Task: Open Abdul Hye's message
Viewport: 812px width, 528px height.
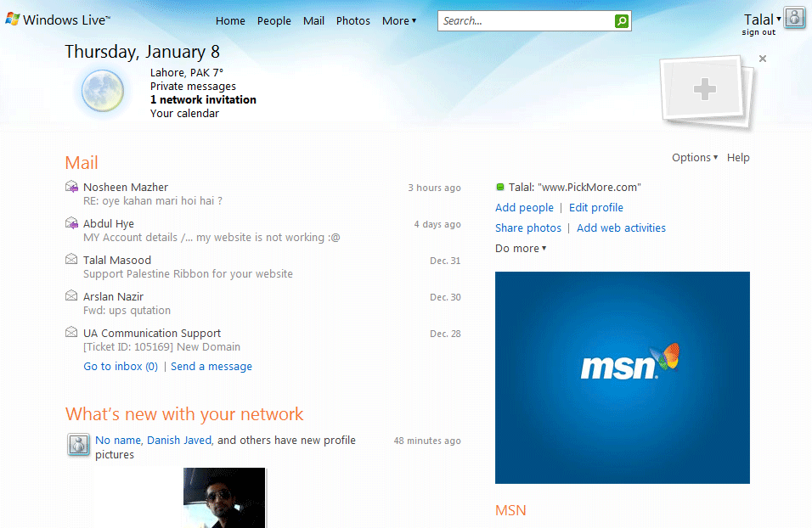Action: [x=109, y=223]
